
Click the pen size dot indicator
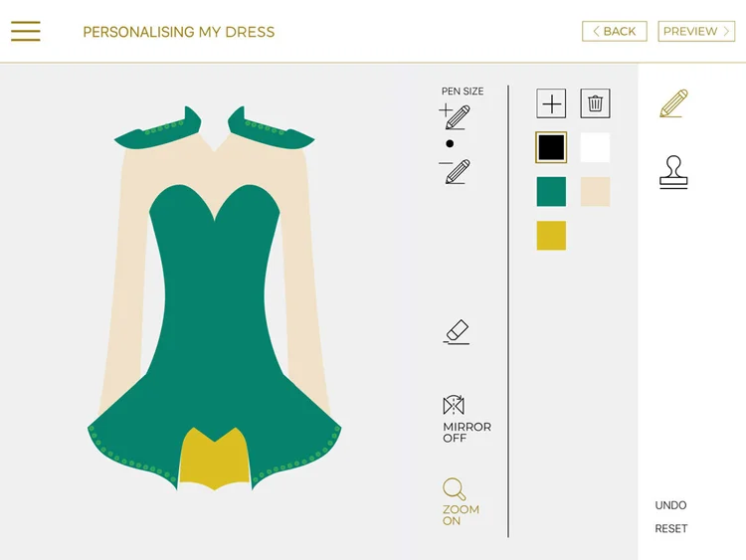pyautogui.click(x=450, y=143)
